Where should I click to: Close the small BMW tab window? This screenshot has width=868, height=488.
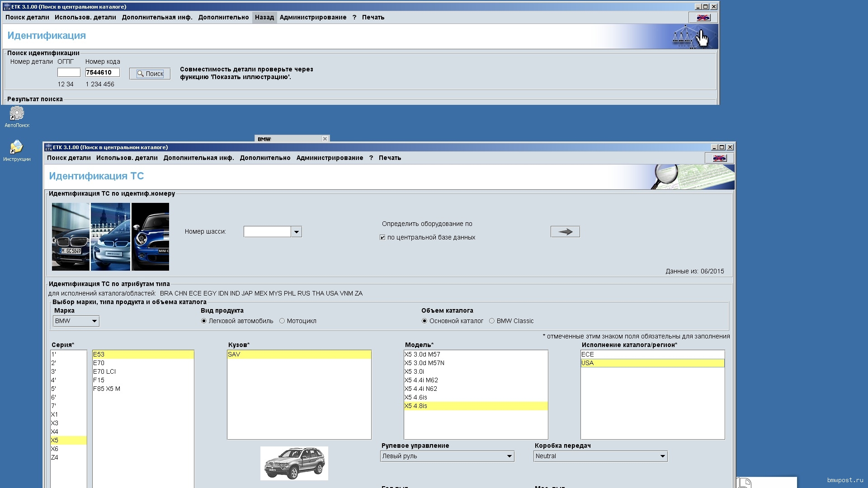(x=325, y=139)
